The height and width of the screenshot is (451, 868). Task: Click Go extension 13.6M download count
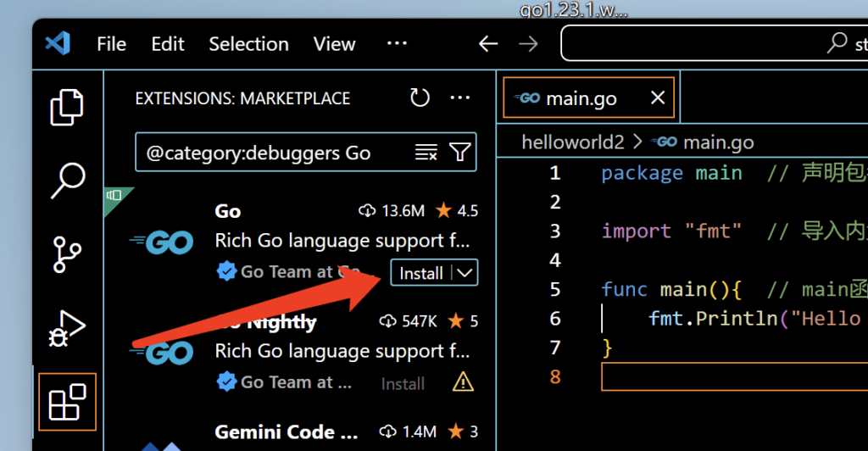(392, 211)
